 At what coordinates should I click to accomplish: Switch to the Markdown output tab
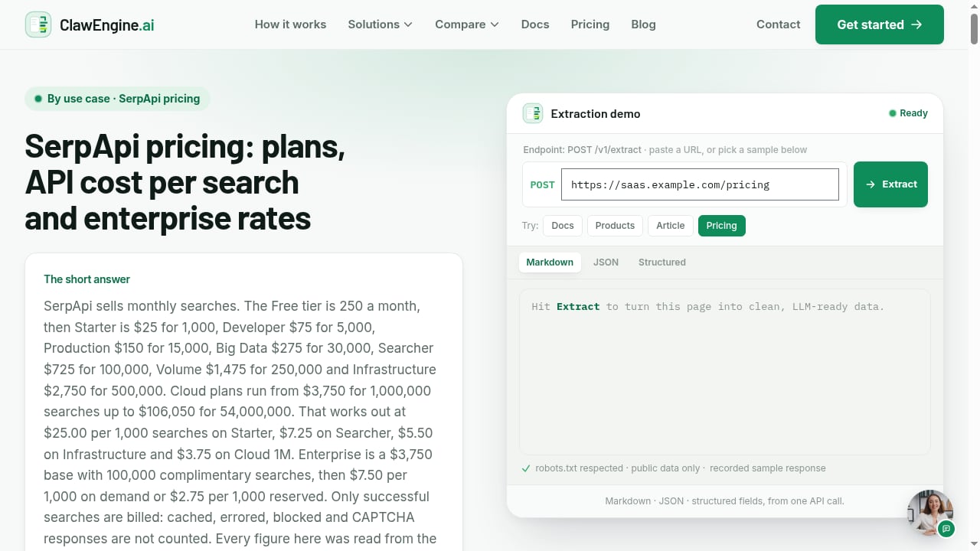(550, 262)
